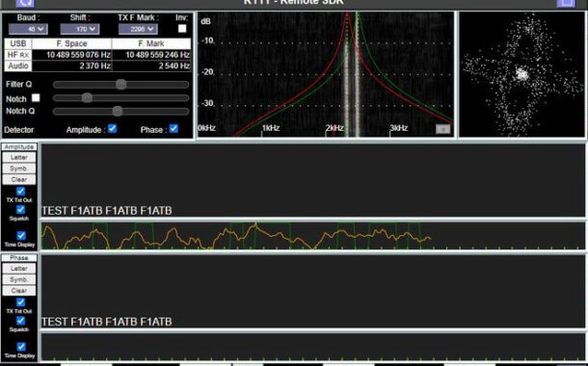Click the audio spectrum plot

[x=326, y=74]
